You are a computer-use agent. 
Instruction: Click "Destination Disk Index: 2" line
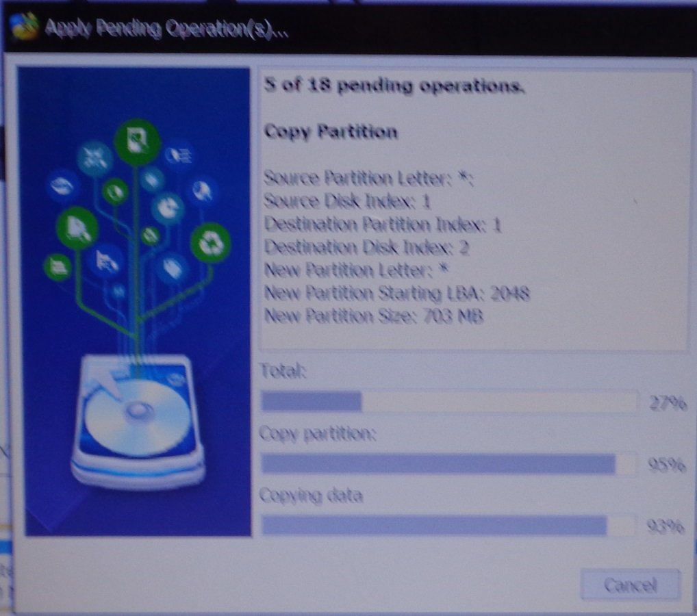pos(366,247)
